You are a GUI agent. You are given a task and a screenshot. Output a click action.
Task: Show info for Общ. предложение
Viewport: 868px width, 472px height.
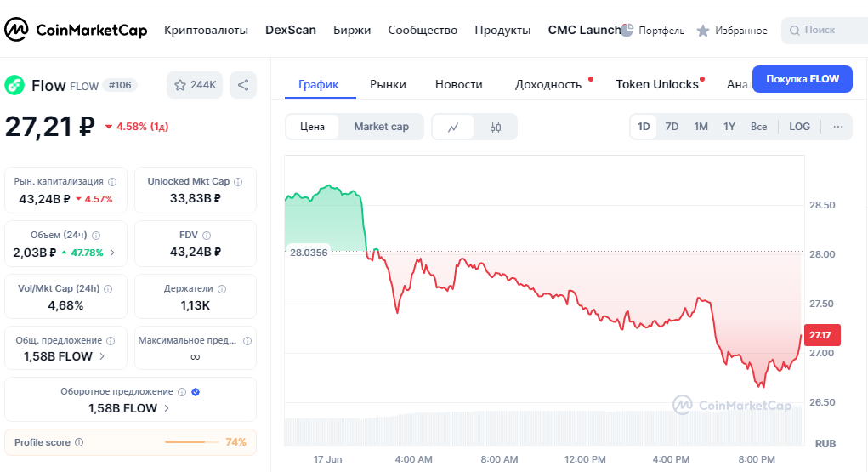tap(111, 341)
